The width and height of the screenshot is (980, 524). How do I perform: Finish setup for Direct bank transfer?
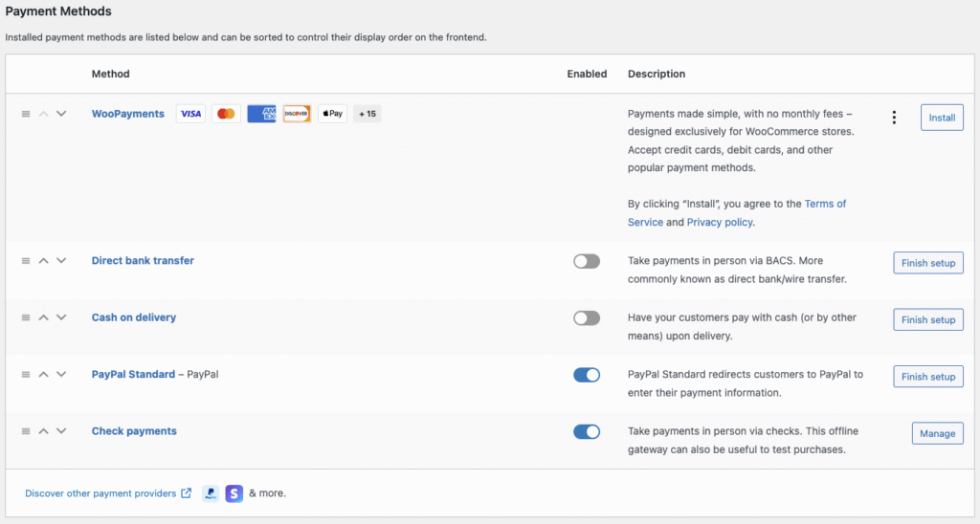click(928, 263)
